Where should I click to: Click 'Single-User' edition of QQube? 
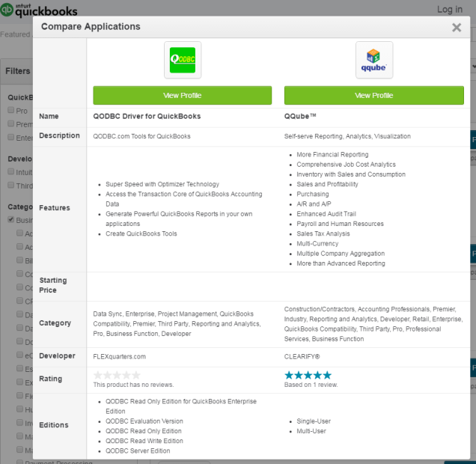(314, 421)
